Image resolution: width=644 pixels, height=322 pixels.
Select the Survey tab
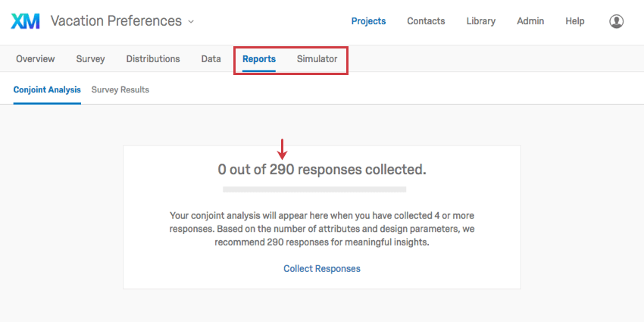point(90,59)
